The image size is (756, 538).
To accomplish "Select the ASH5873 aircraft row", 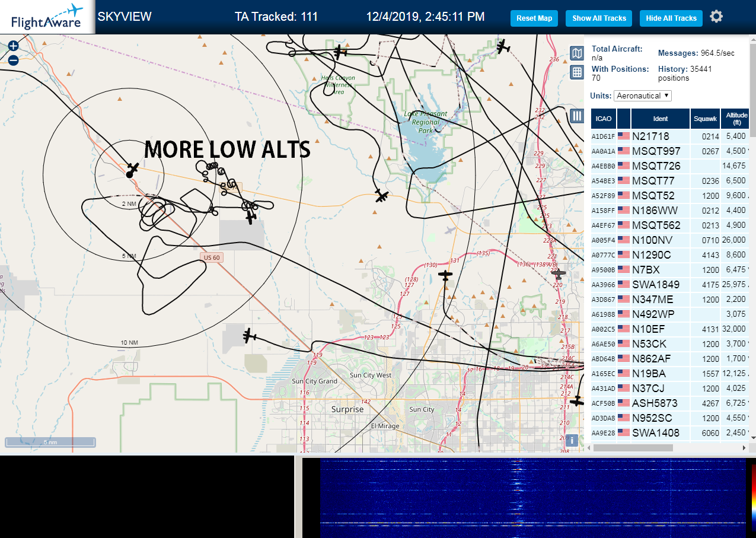I will [670, 403].
